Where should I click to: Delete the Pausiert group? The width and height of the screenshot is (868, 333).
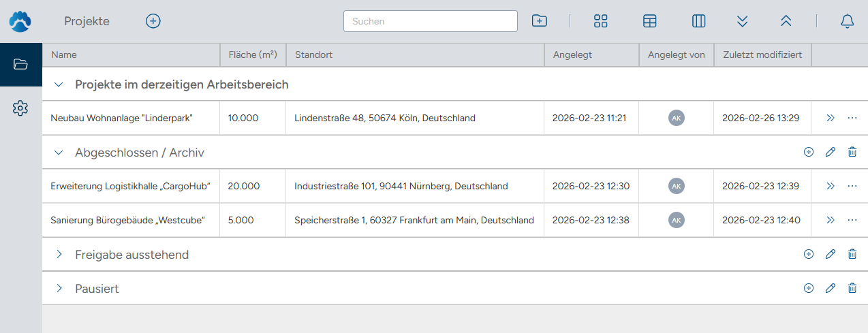pyautogui.click(x=852, y=288)
